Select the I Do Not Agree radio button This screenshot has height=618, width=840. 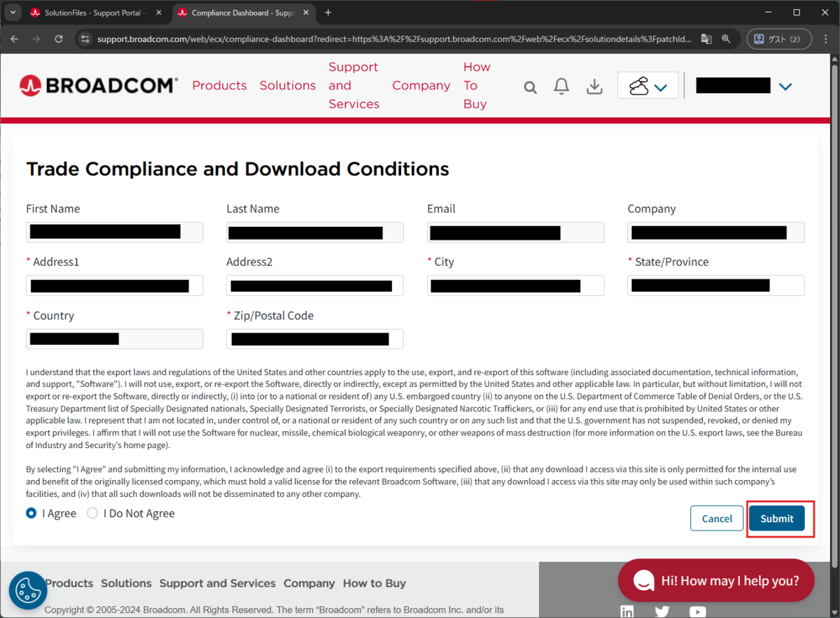coord(92,513)
